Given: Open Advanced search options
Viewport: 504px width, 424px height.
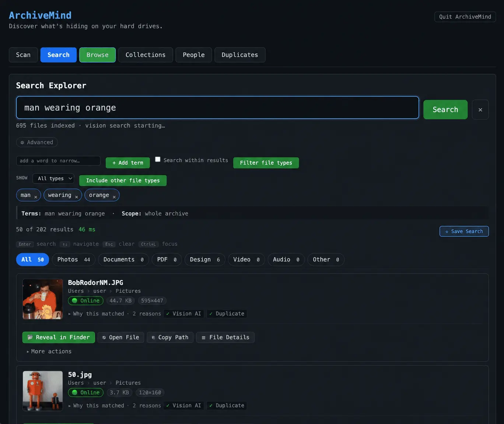Looking at the screenshot, I should pos(37,142).
